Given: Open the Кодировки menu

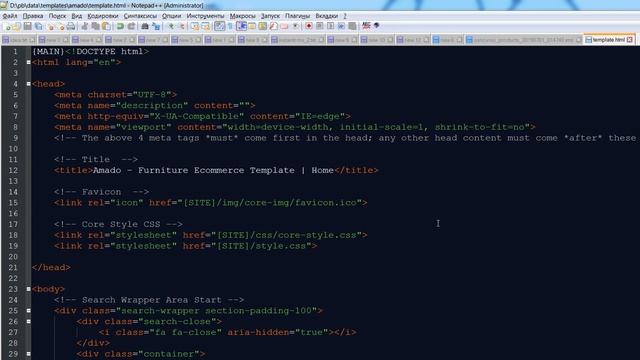Looking at the screenshot, I should [x=103, y=16].
